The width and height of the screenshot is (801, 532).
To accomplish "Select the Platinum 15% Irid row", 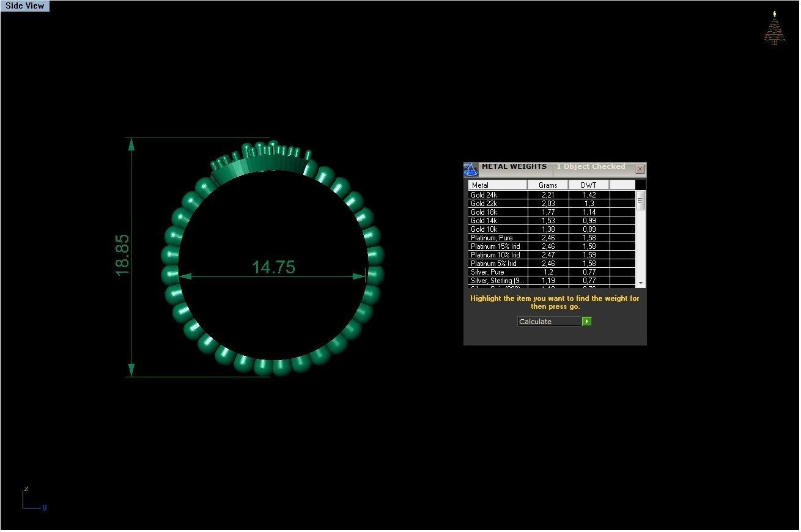I will 552,246.
